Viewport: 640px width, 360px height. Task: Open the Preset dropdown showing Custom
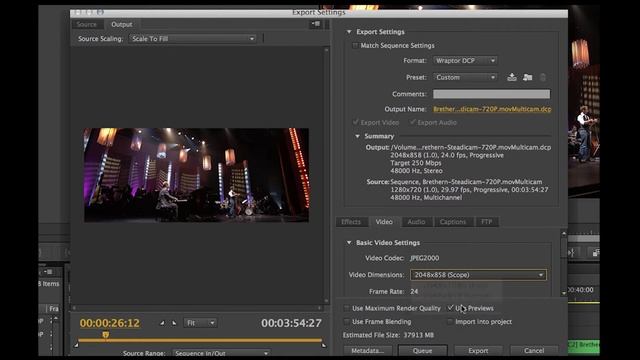coord(465,77)
